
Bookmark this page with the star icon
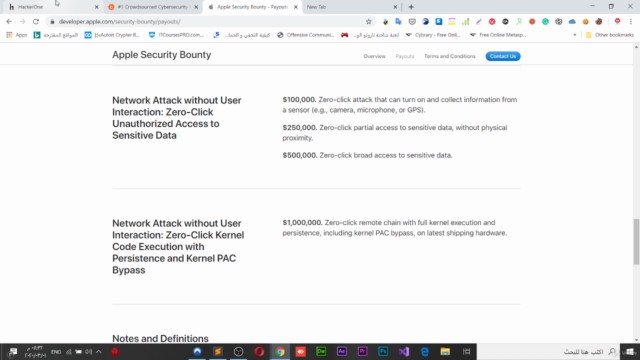pyautogui.click(x=369, y=22)
